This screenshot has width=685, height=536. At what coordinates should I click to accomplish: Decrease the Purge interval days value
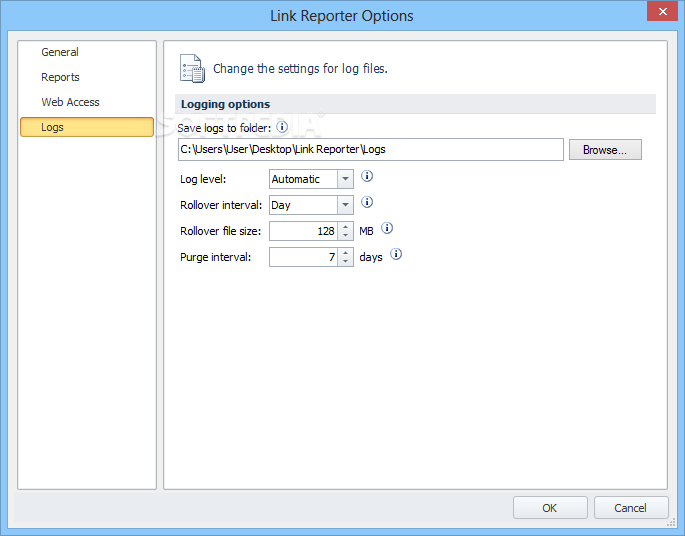click(x=346, y=261)
